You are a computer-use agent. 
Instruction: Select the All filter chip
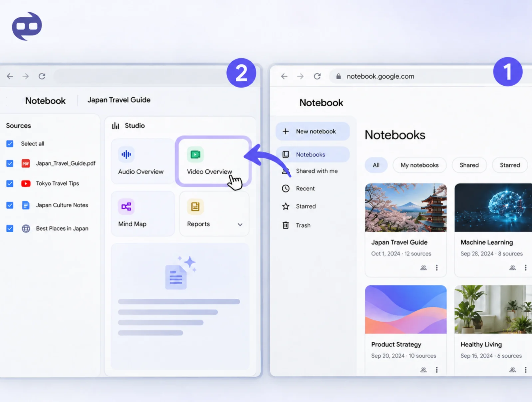click(x=376, y=165)
